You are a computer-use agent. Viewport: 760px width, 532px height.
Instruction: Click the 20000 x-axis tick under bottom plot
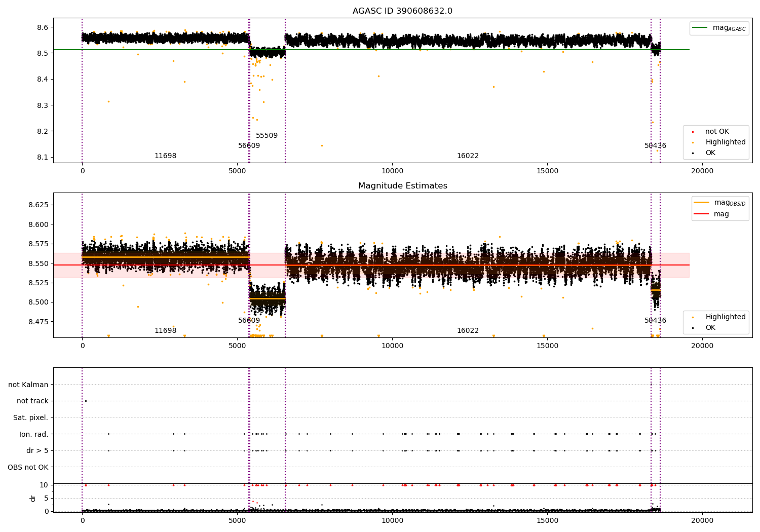pyautogui.click(x=702, y=520)
